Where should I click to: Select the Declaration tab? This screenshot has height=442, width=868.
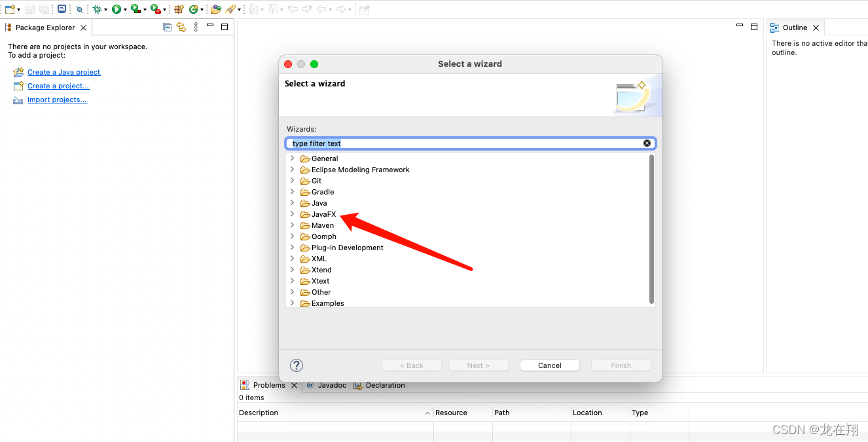386,385
